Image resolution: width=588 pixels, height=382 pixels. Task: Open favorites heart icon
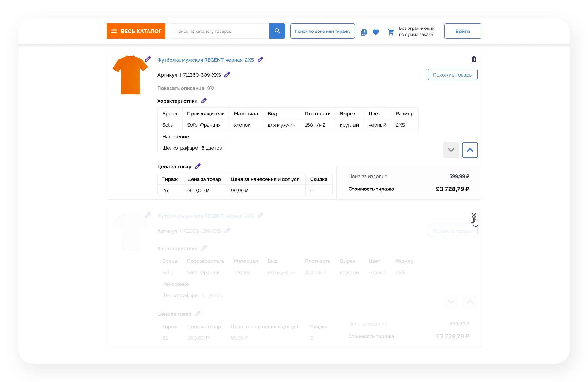(x=376, y=32)
